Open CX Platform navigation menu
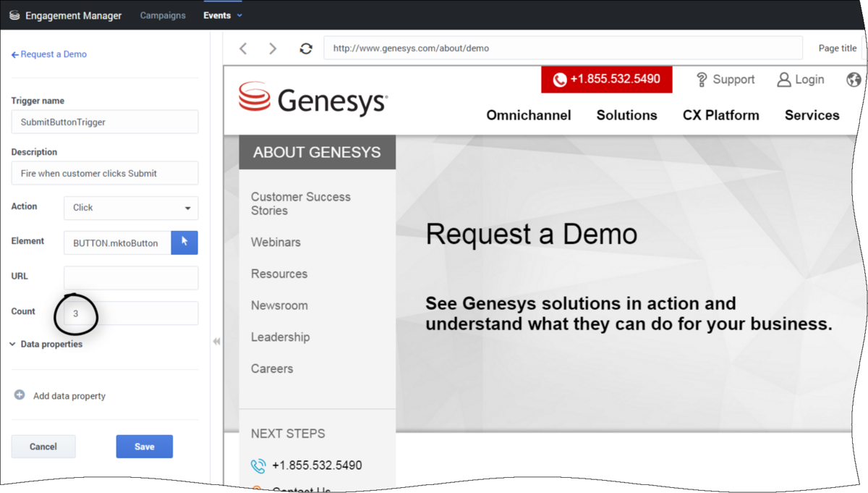The image size is (868, 493). pyautogui.click(x=721, y=115)
